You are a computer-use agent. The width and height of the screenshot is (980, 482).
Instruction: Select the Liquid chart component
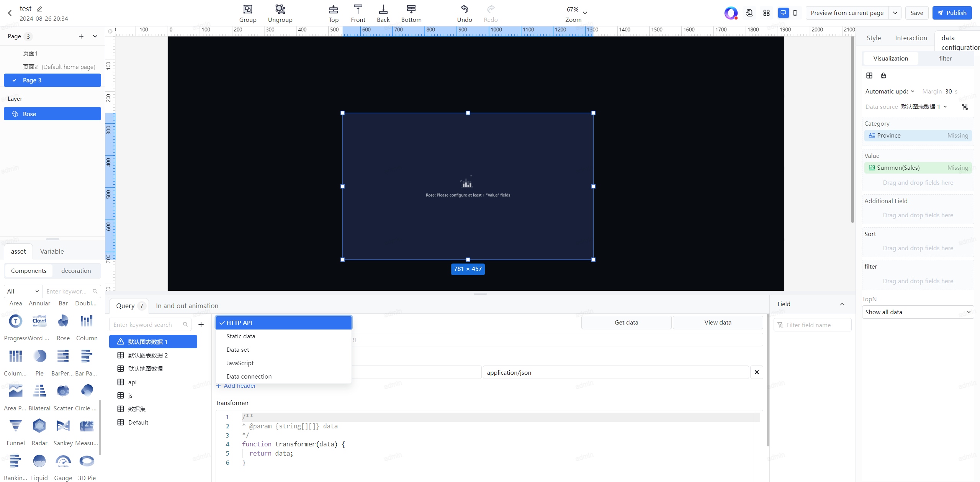tap(39, 461)
